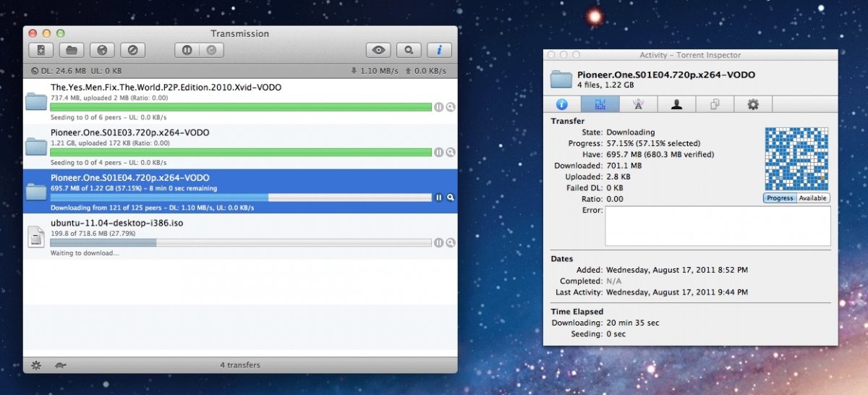Image resolution: width=868 pixels, height=395 pixels.
Task: Select The.Yes.Men.Fix.The.World.P2P.Edition.2010.Xvid-VODO title
Action: tap(166, 88)
